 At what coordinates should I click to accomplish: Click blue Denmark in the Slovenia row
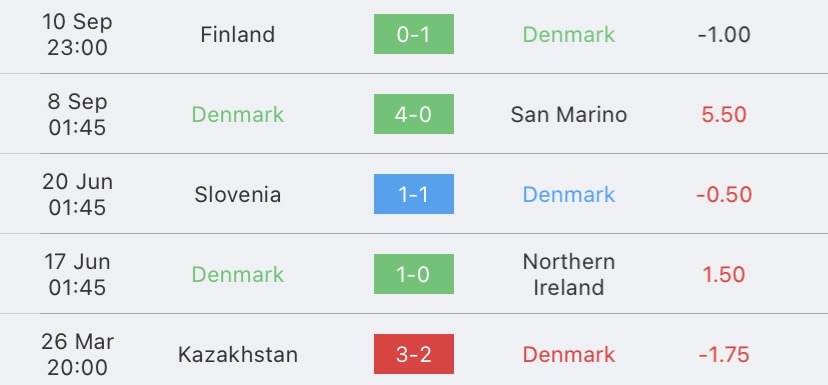569,194
